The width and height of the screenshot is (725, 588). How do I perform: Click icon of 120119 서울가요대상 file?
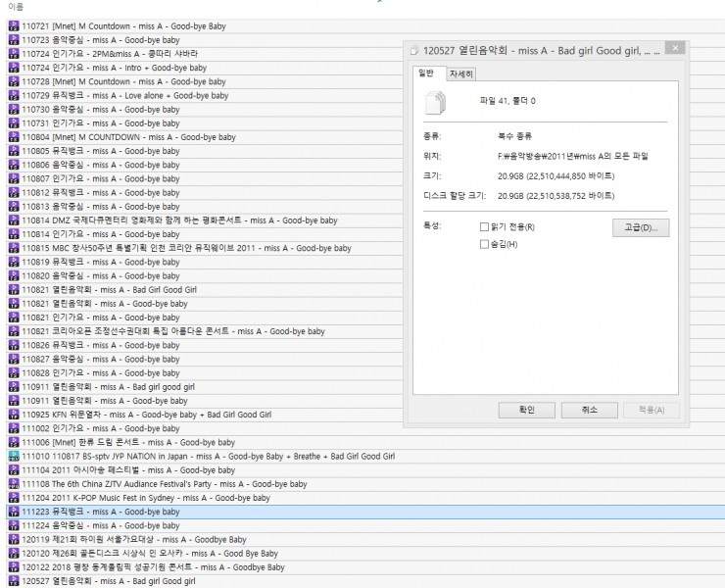(x=14, y=539)
